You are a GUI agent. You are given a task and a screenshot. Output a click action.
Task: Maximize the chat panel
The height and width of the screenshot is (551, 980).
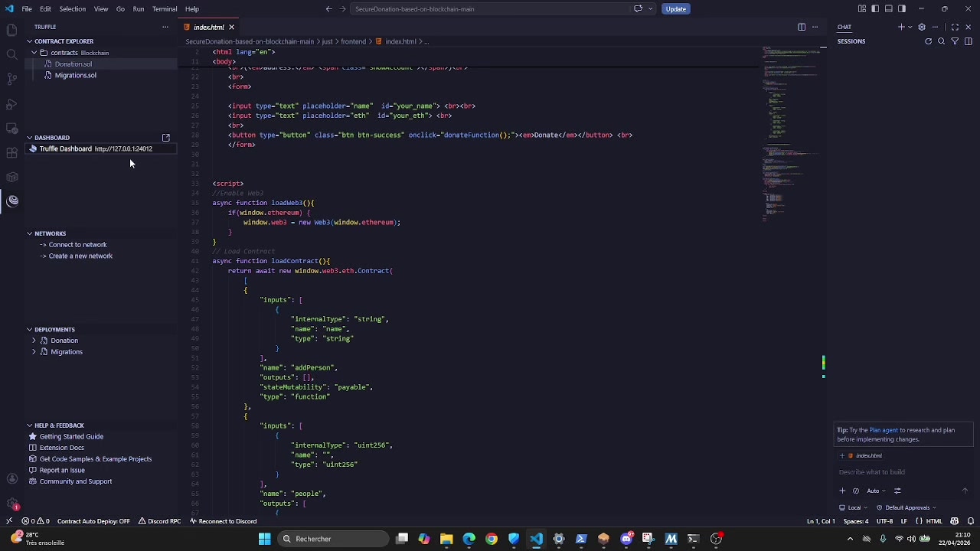pyautogui.click(x=955, y=27)
